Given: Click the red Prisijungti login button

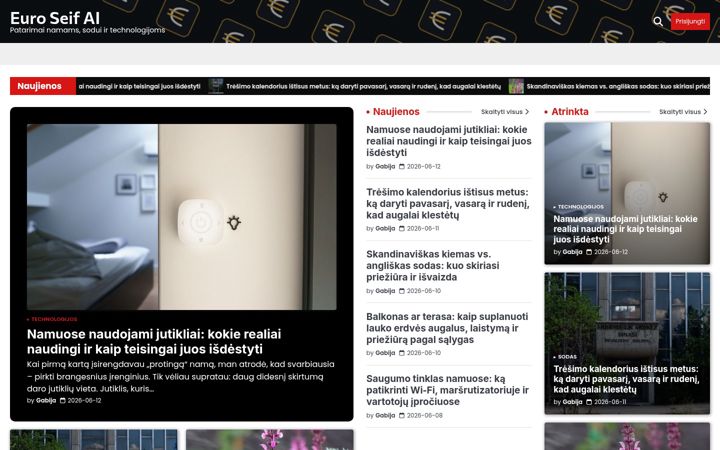Looking at the screenshot, I should (x=690, y=22).
